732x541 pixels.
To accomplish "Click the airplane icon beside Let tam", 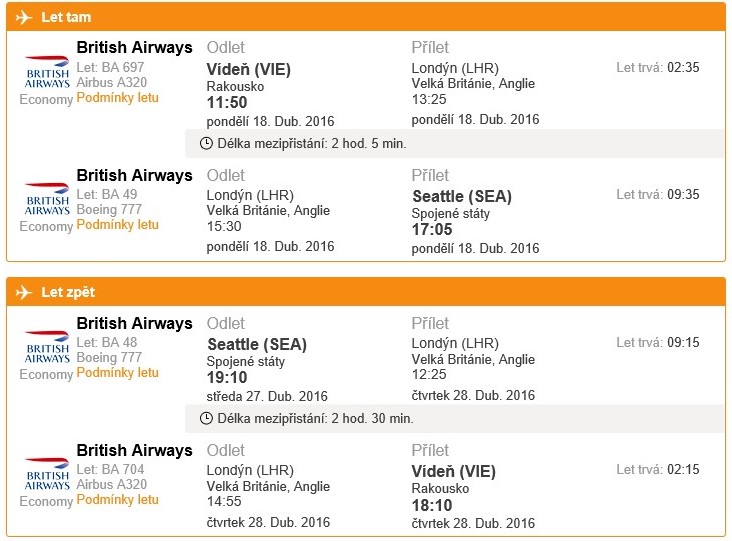I will click(x=24, y=17).
